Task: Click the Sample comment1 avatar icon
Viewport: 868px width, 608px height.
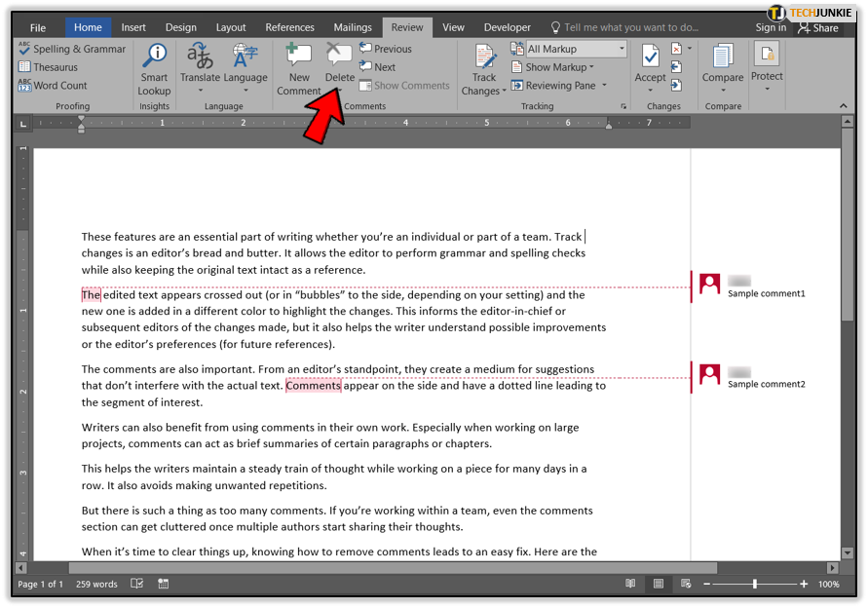Action: [709, 285]
